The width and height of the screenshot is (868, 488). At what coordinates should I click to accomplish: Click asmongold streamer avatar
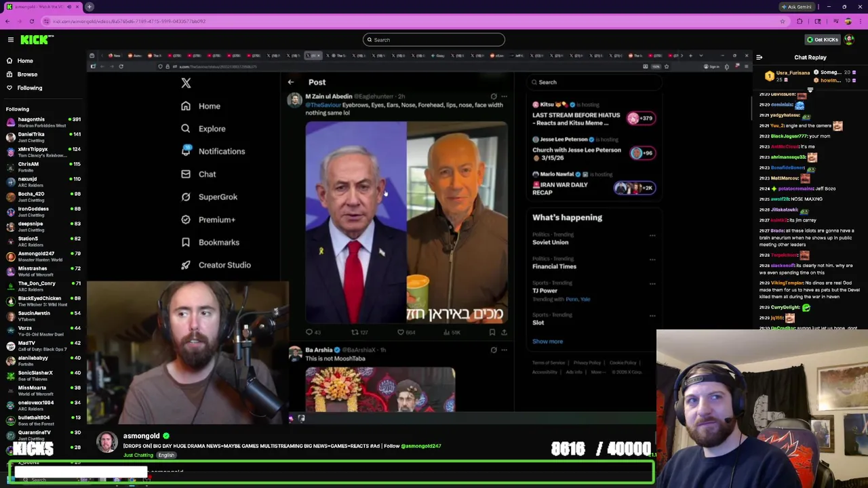coord(106,442)
